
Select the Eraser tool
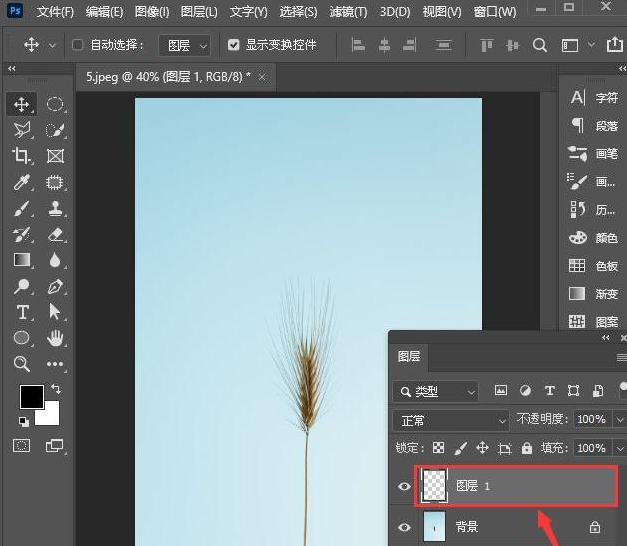(x=56, y=234)
